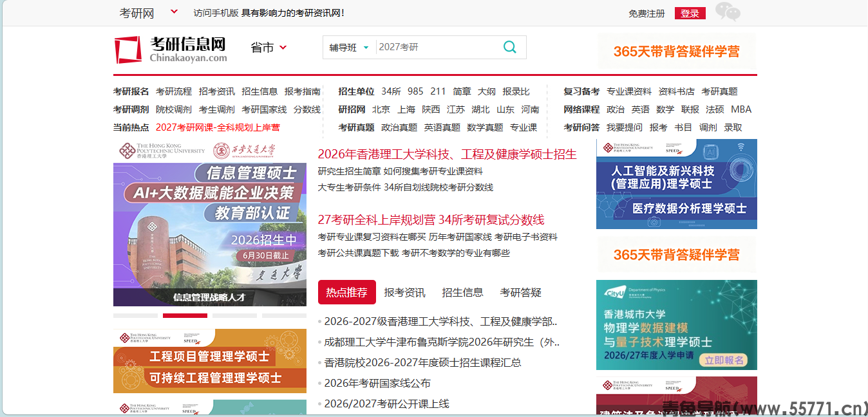Open list item 2026年考研国家线公布
This screenshot has width=868, height=417.
pyautogui.click(x=377, y=383)
